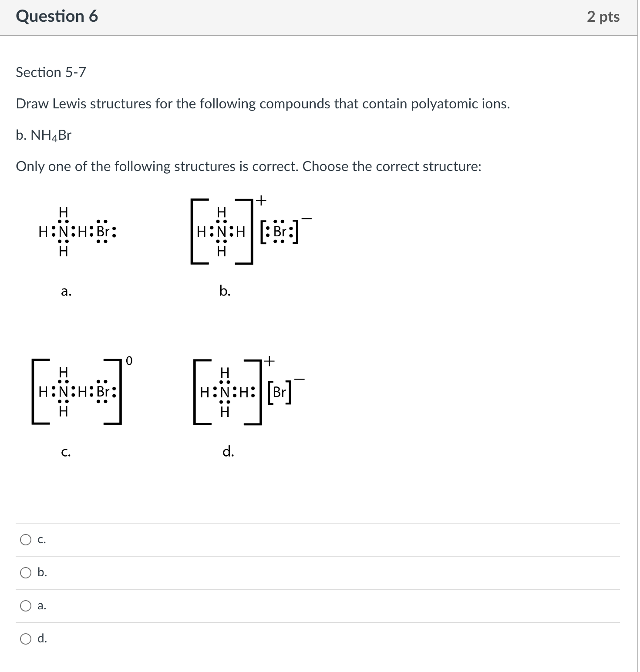Image resolution: width=640 pixels, height=672 pixels.
Task: Click the bracketed Br anion in structure b.
Action: coord(280,232)
